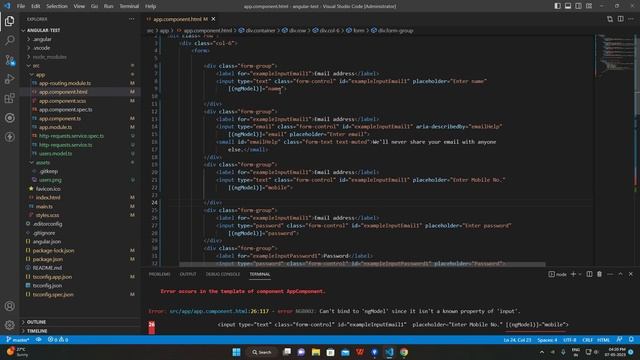The width and height of the screenshot is (640, 360).
Task: Close the terminal panel
Action: click(x=631, y=274)
